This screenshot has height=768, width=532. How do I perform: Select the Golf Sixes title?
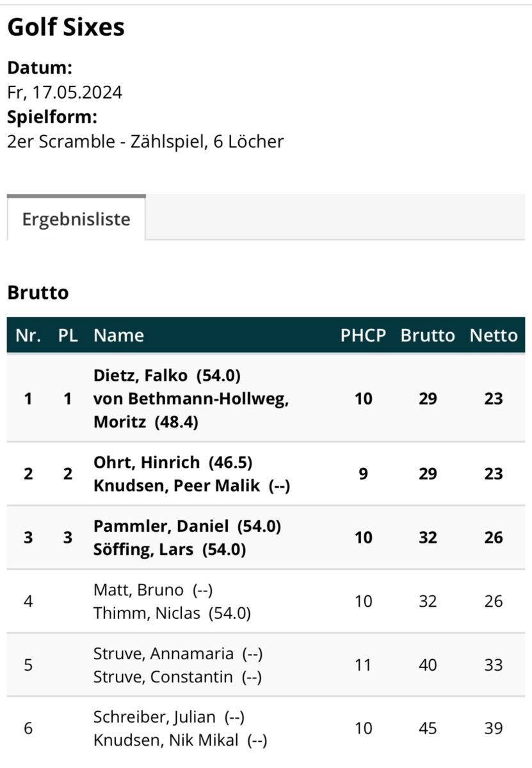point(66,28)
